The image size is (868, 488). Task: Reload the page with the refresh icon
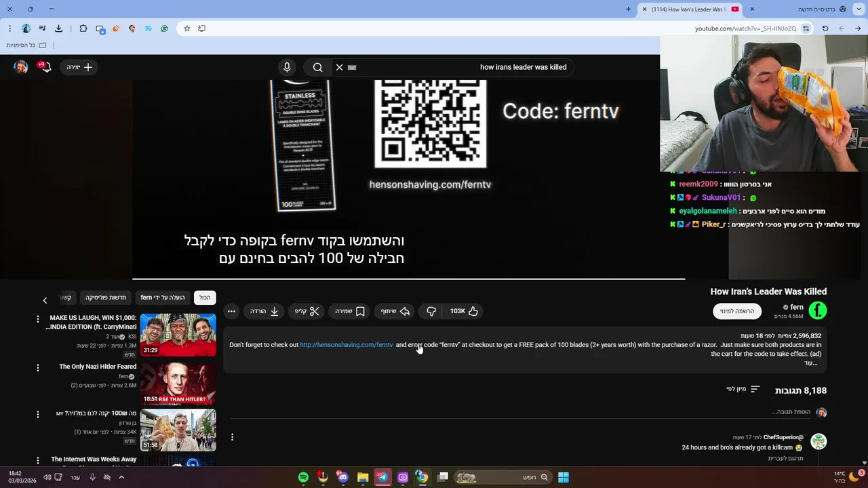click(x=825, y=28)
